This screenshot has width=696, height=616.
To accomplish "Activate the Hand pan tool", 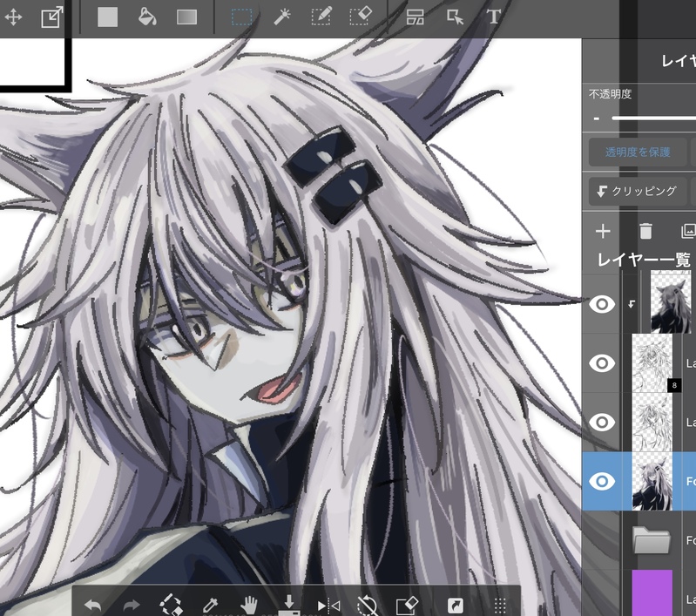I will (x=248, y=605).
